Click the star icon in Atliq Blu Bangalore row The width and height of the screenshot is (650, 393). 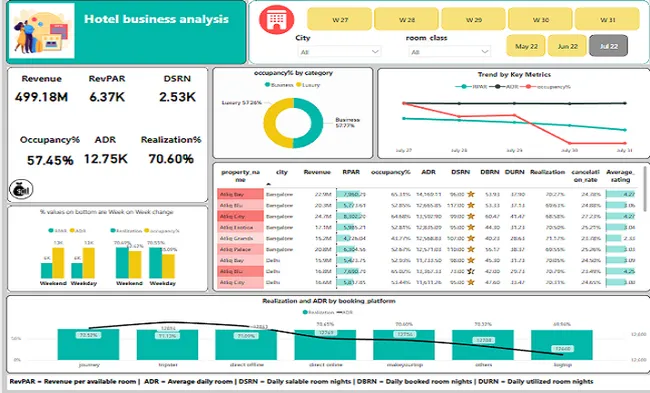(x=471, y=205)
